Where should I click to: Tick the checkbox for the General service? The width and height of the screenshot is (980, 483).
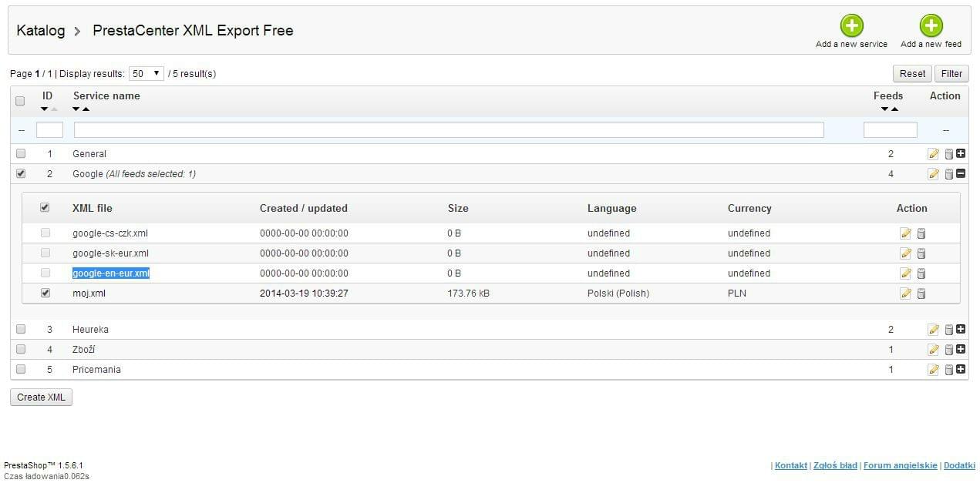[x=21, y=153]
